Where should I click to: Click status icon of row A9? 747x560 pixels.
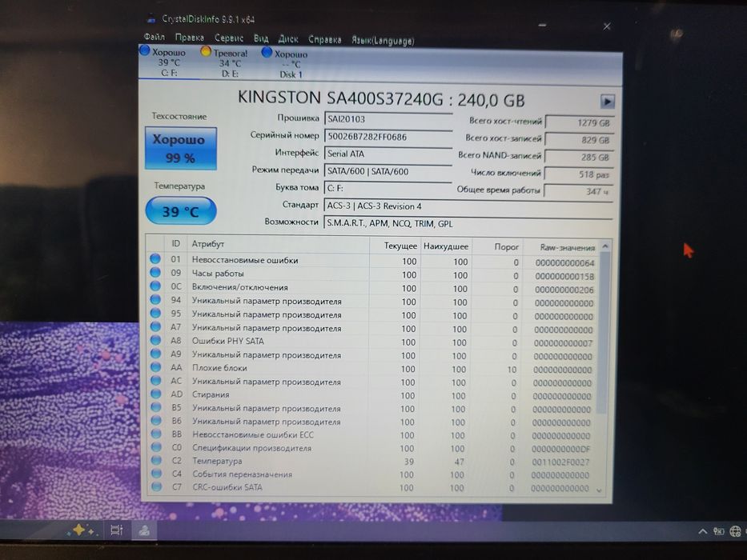point(155,354)
